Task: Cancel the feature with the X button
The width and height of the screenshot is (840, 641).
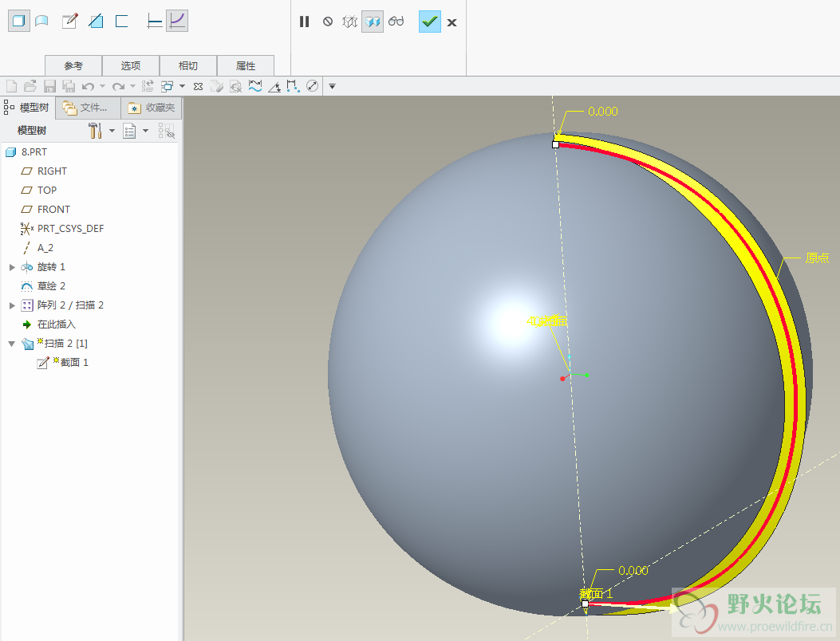Action: point(452,22)
